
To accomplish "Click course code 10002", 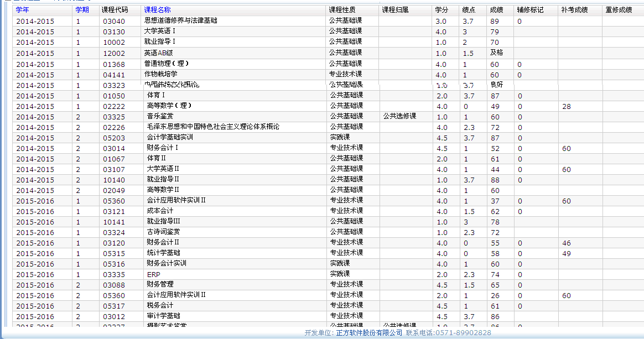I will [114, 43].
